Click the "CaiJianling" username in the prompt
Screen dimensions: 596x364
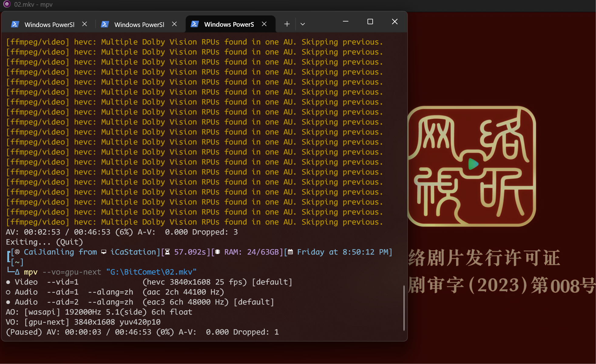tap(49, 252)
